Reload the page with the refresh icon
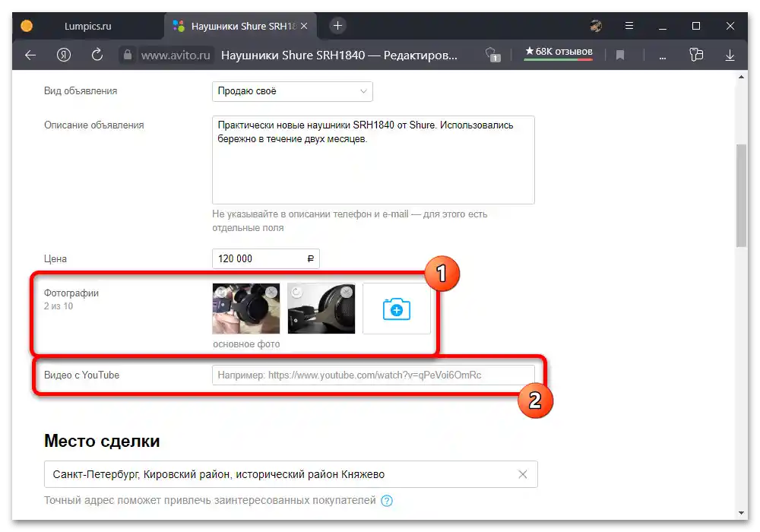760x532 pixels. tap(97, 55)
